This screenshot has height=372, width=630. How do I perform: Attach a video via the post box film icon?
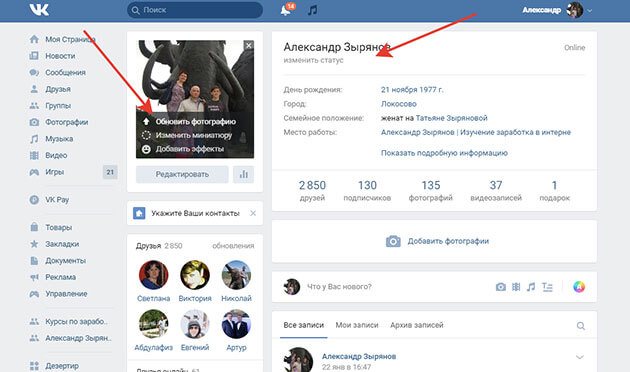pos(516,287)
